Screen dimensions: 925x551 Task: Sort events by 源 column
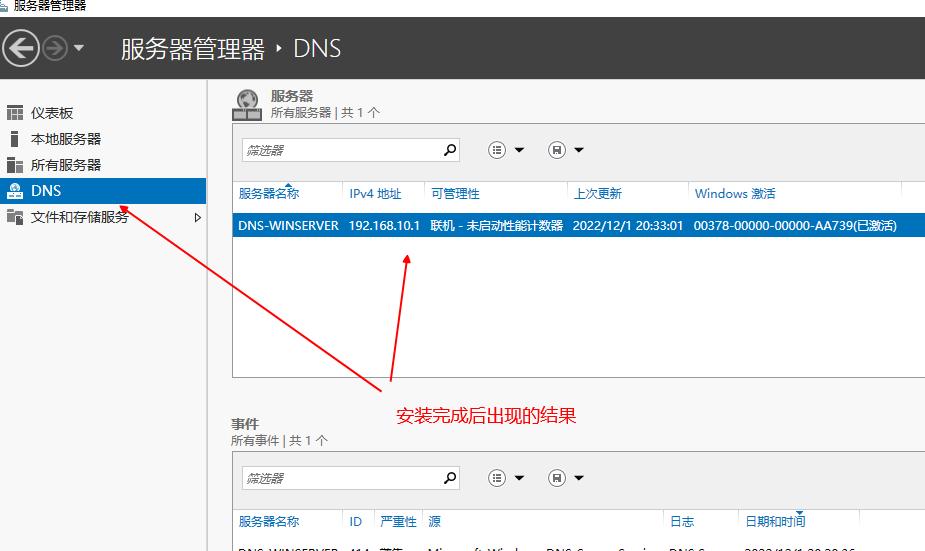point(435,522)
